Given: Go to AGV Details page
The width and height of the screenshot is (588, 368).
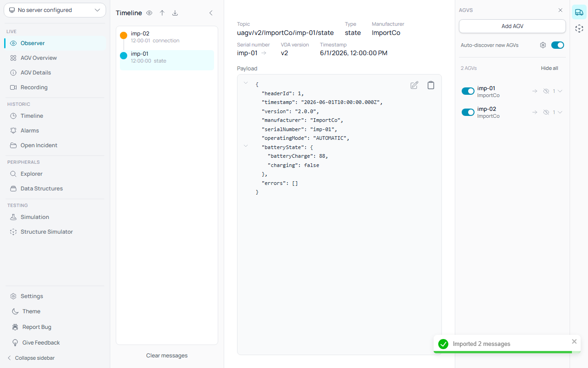Looking at the screenshot, I should [x=55, y=73].
